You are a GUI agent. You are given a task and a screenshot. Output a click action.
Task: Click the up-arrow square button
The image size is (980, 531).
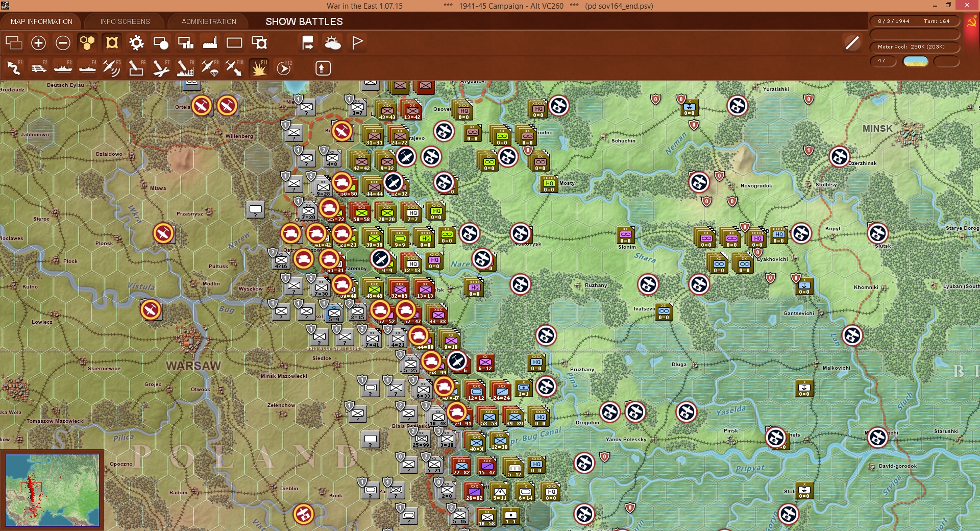tap(323, 68)
